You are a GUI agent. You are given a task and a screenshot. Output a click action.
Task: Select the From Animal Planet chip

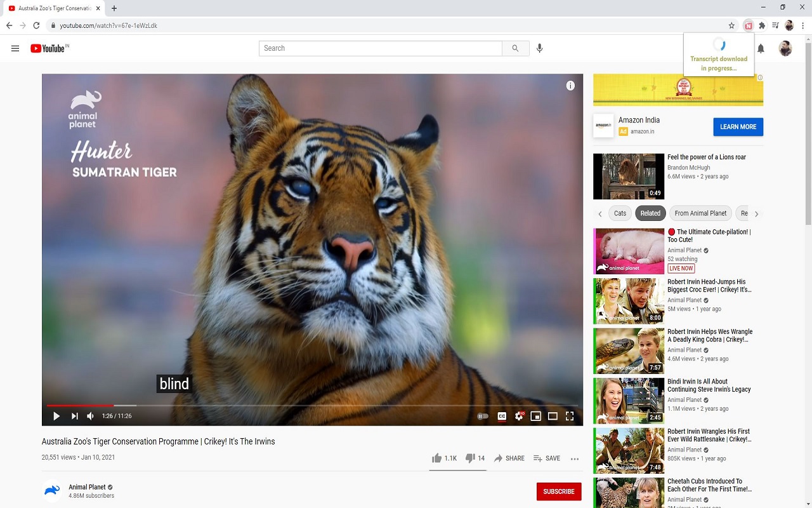pos(700,213)
